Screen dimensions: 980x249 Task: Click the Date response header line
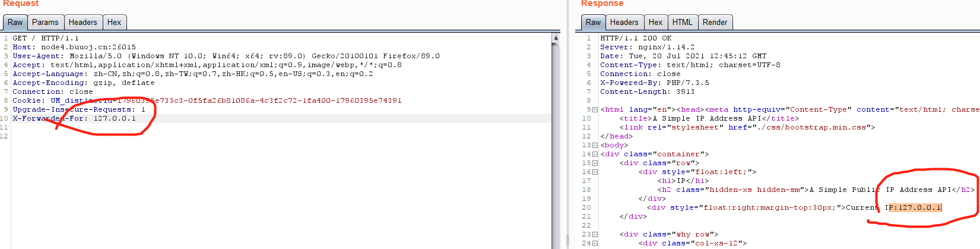click(x=683, y=56)
